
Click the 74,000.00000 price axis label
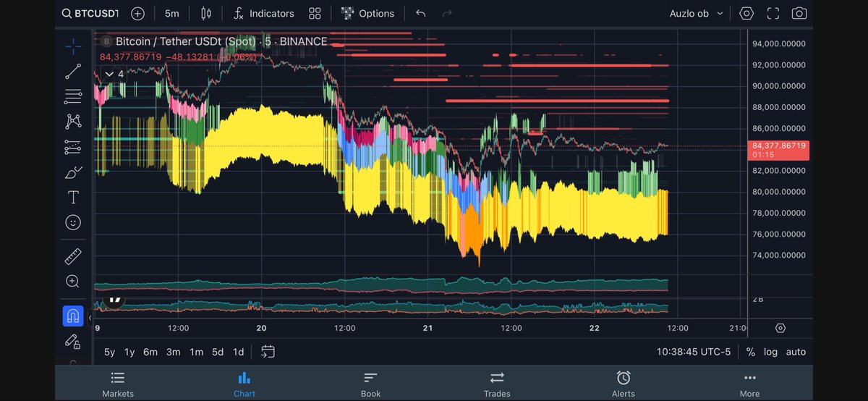click(778, 256)
